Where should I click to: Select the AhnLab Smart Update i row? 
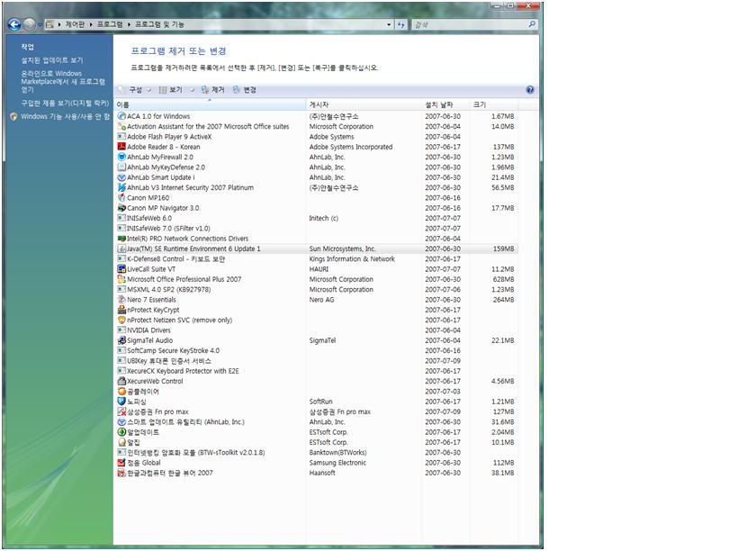tap(316, 177)
